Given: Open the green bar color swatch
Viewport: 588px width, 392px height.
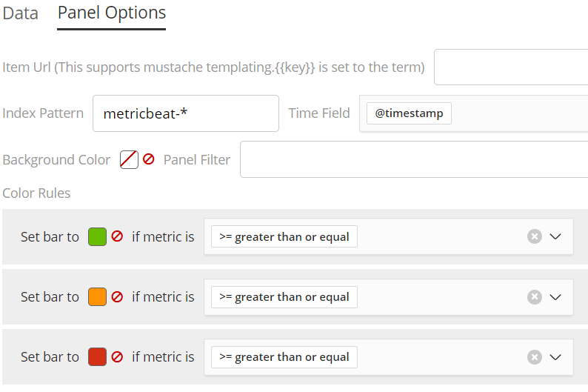Looking at the screenshot, I should 97,236.
